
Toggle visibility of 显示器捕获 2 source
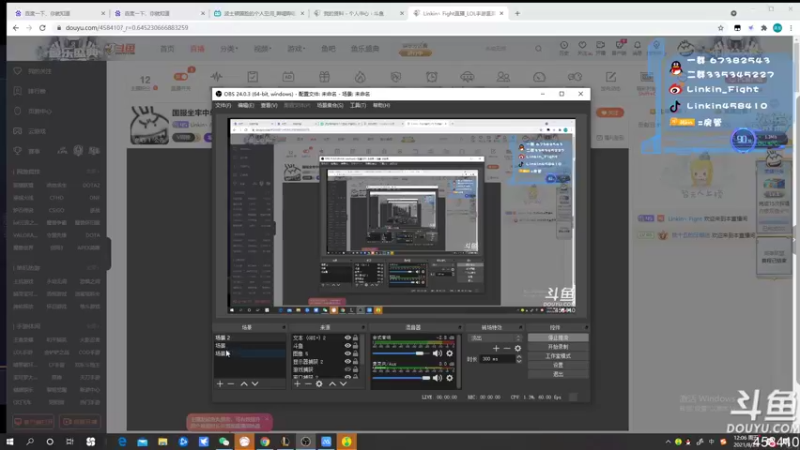[x=348, y=361]
